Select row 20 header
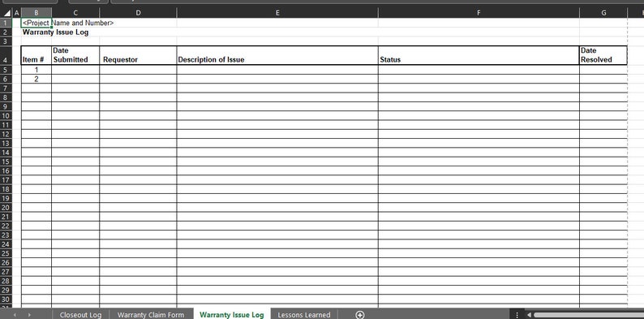Viewport: 644px width, 319px height. click(6, 208)
